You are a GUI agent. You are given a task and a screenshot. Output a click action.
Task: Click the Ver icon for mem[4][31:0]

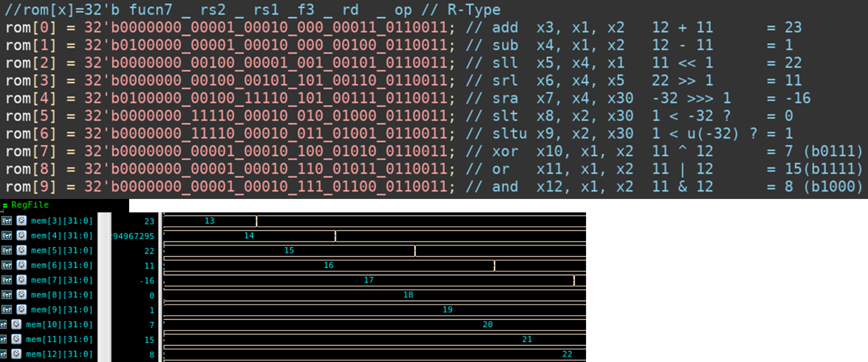7,236
